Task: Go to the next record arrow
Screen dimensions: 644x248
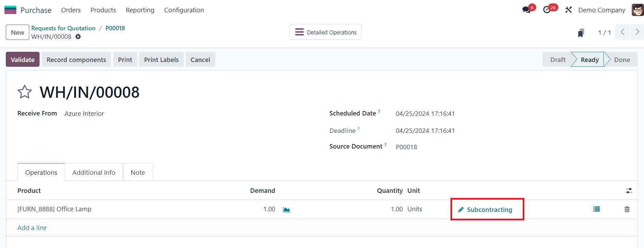Action: tap(637, 32)
